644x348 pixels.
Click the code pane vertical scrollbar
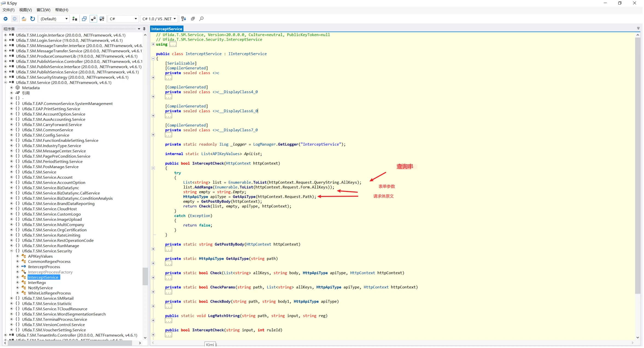[638, 164]
